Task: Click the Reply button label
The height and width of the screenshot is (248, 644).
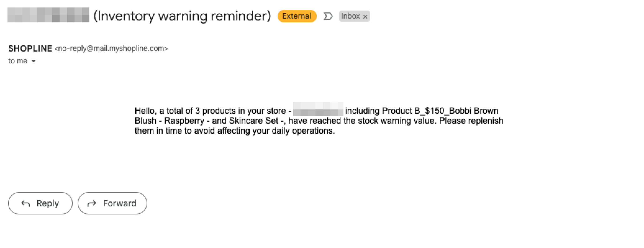Action: (47, 203)
